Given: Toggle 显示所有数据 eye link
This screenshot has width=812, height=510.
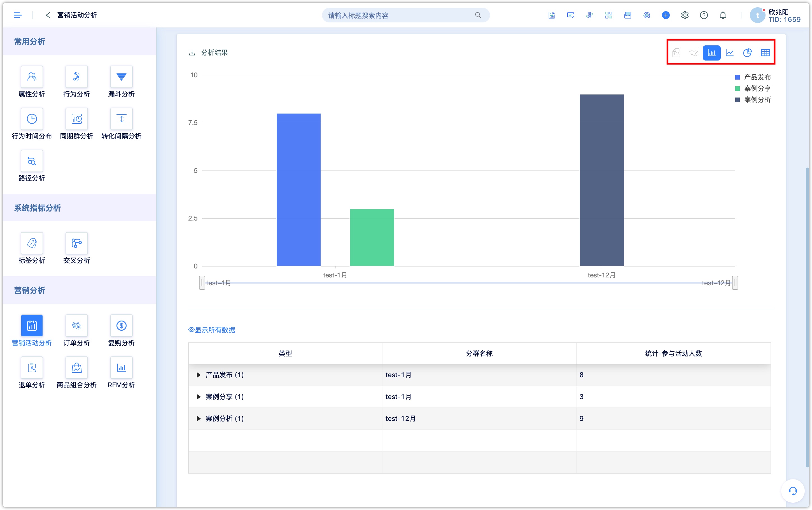Looking at the screenshot, I should pos(212,330).
